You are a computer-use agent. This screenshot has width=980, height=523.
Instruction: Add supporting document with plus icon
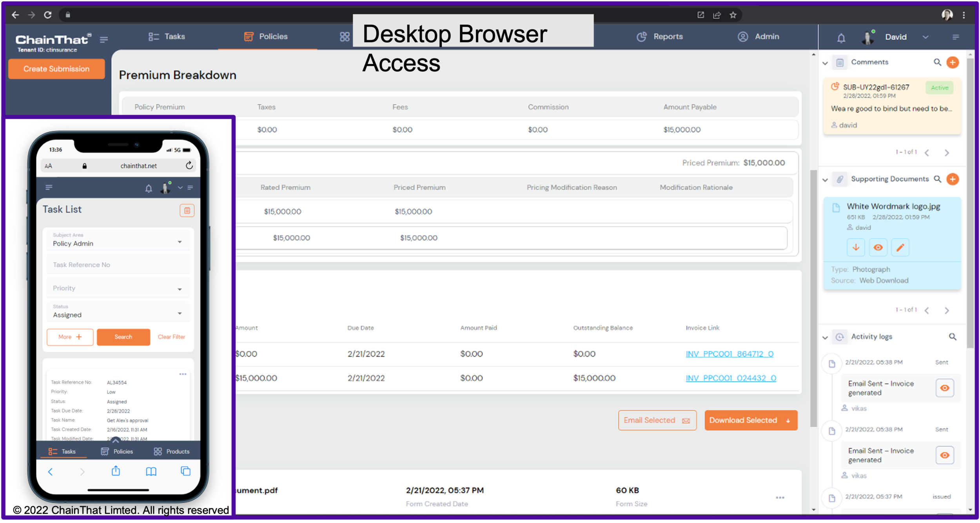(953, 179)
